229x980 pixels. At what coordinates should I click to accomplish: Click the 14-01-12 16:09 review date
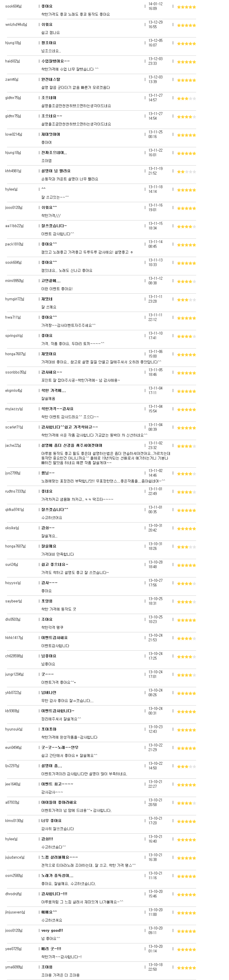click(155, 6)
